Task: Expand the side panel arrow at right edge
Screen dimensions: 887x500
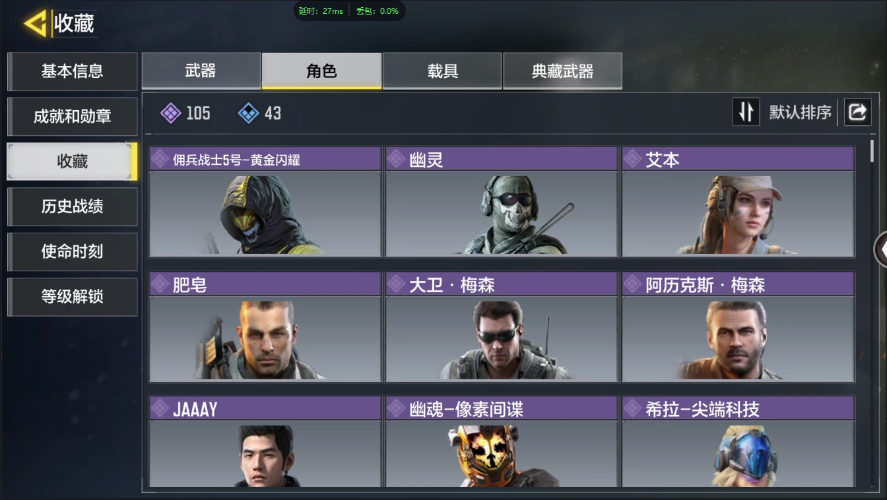Action: [x=880, y=249]
